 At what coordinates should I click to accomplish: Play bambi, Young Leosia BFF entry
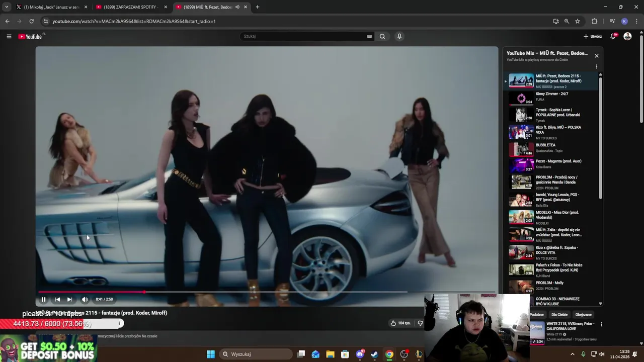pos(551,200)
